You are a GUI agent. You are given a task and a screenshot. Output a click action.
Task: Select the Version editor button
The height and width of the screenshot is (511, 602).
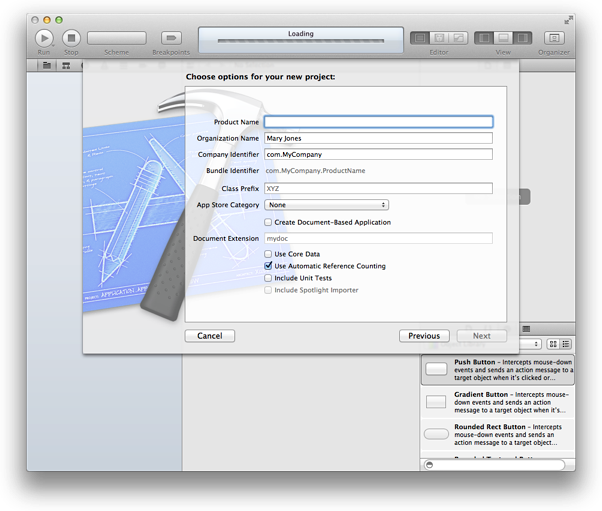pos(458,38)
